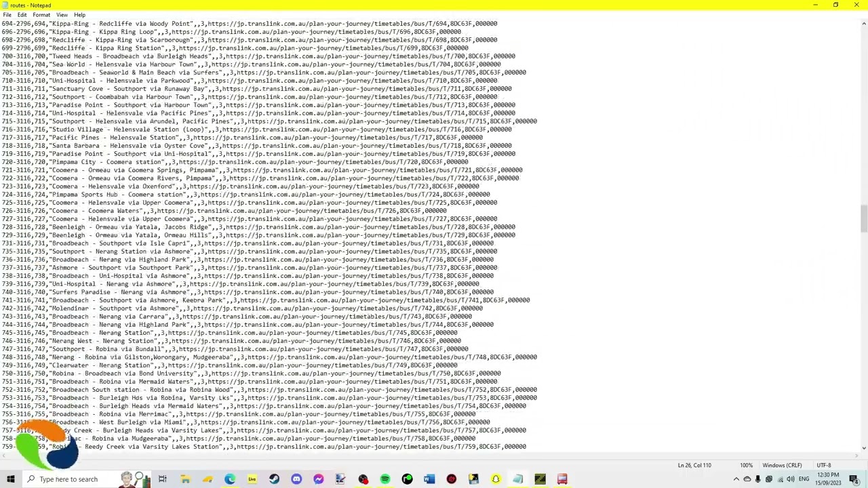Open the network Wi-Fi tray icon
This screenshot has height=488, width=868.
click(779, 479)
